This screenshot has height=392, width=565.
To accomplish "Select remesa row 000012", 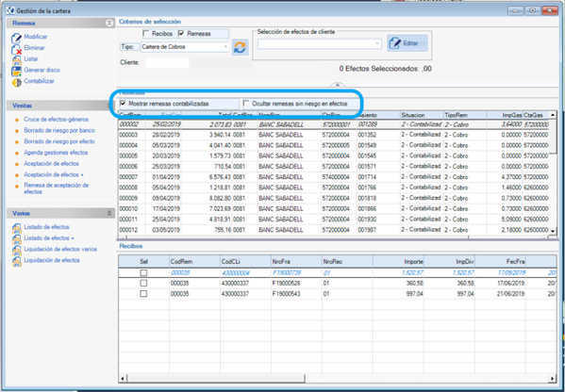I will click(333, 230).
